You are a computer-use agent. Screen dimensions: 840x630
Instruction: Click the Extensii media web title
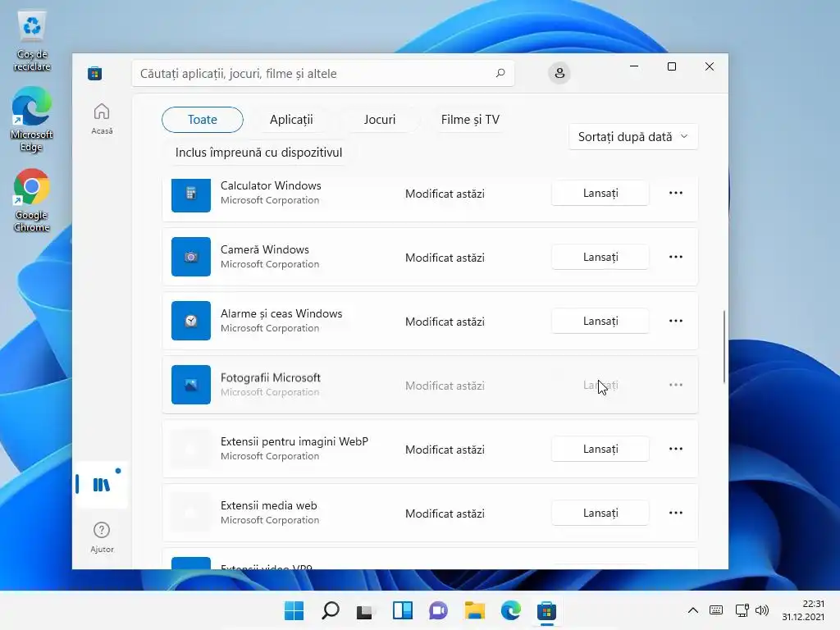point(268,505)
